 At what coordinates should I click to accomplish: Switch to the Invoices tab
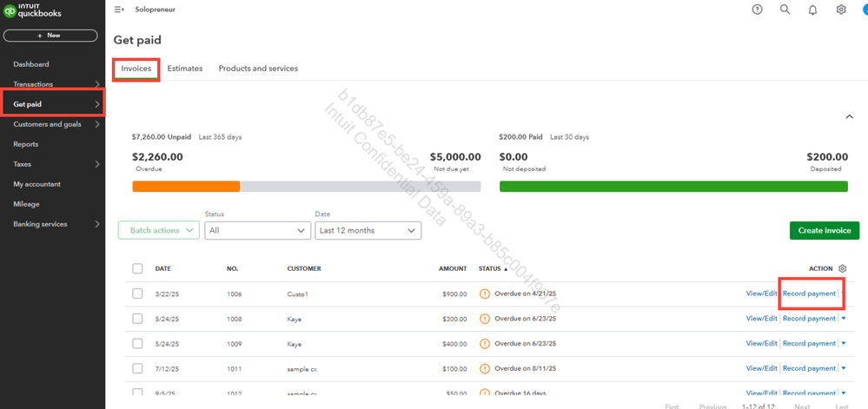pyautogui.click(x=136, y=69)
